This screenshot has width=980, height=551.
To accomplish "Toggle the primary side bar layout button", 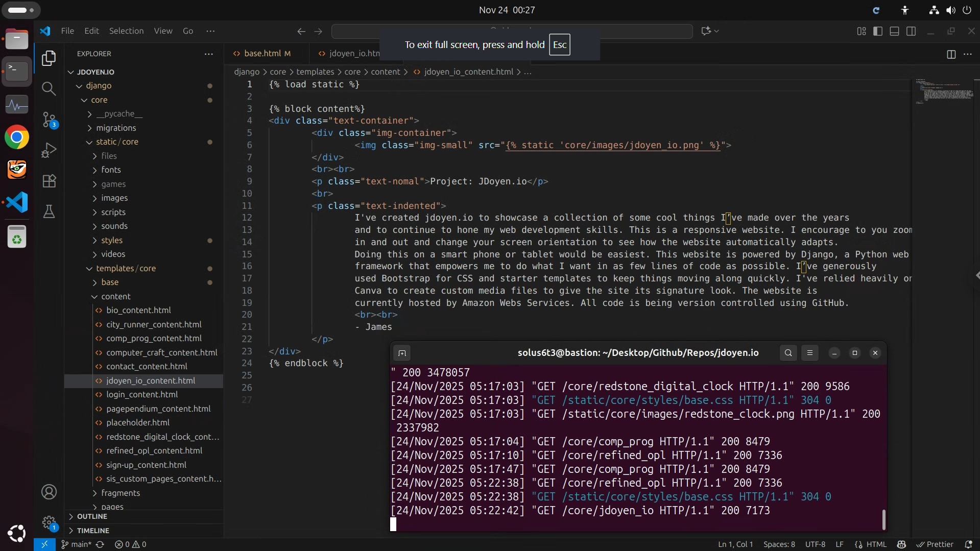I will pyautogui.click(x=878, y=31).
